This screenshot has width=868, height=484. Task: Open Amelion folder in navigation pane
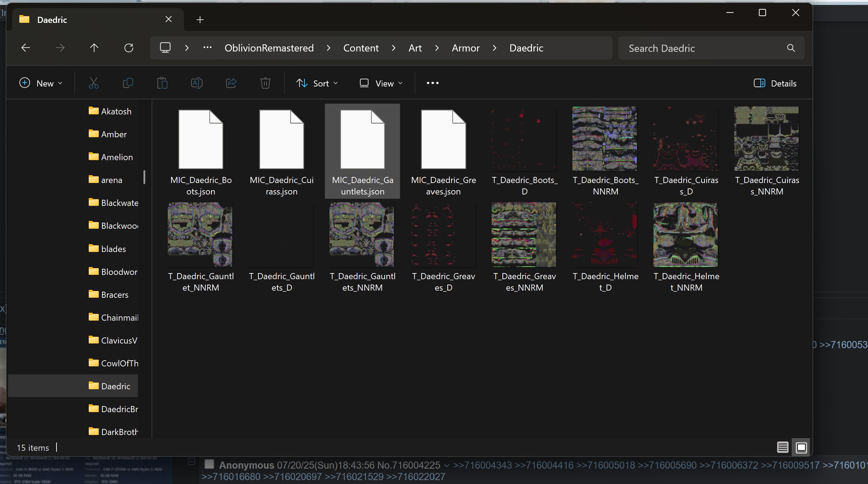110,157
